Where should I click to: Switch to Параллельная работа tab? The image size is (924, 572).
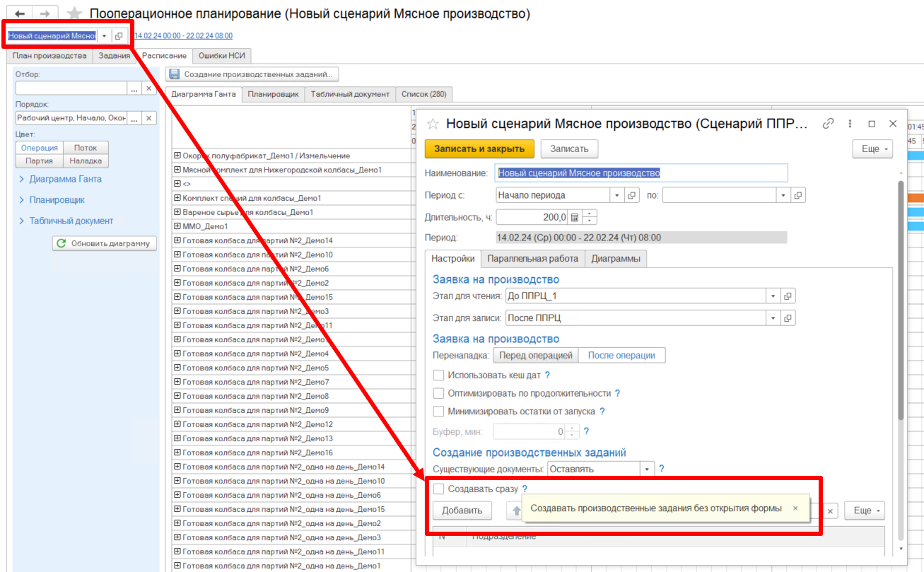pos(532,259)
